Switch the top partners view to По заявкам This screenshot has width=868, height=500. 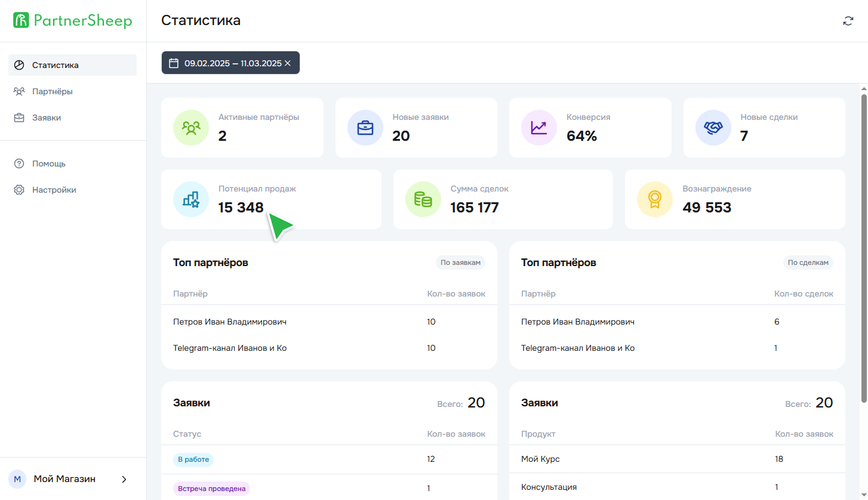[460, 262]
